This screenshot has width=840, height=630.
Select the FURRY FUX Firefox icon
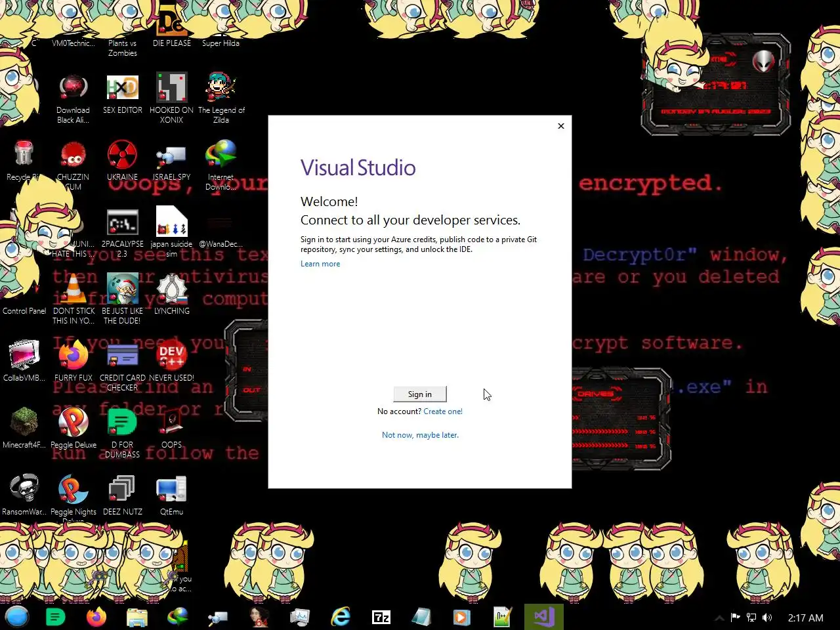73,361
